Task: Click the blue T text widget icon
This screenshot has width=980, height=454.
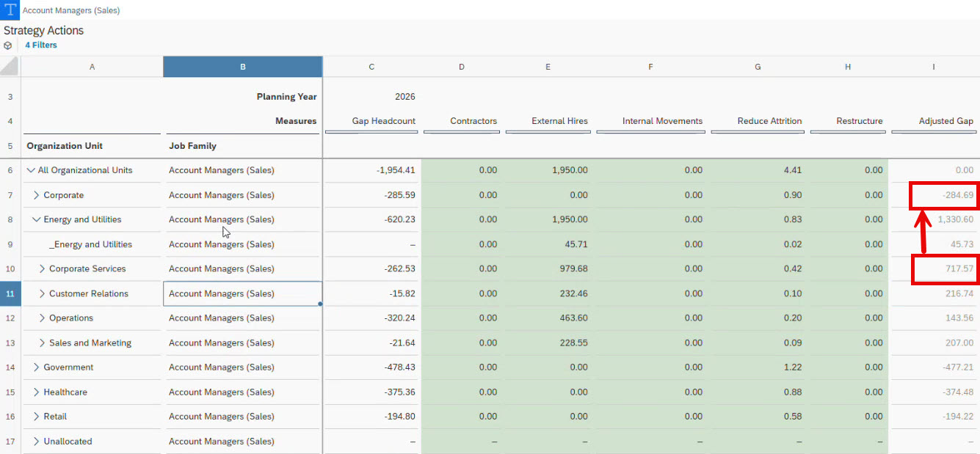Action: (10, 10)
